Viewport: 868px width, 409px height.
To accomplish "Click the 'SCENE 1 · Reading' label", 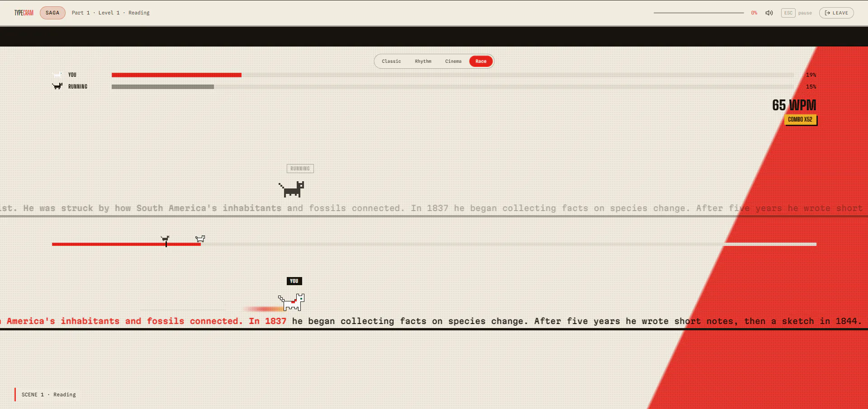I will pyautogui.click(x=49, y=395).
